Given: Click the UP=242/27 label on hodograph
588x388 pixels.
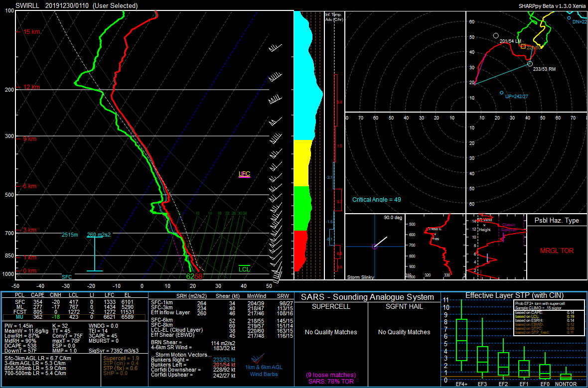Looking at the screenshot, I should point(516,97).
